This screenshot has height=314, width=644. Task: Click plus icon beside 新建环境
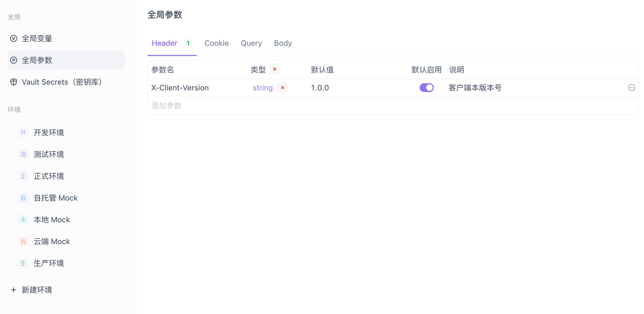[x=14, y=290]
